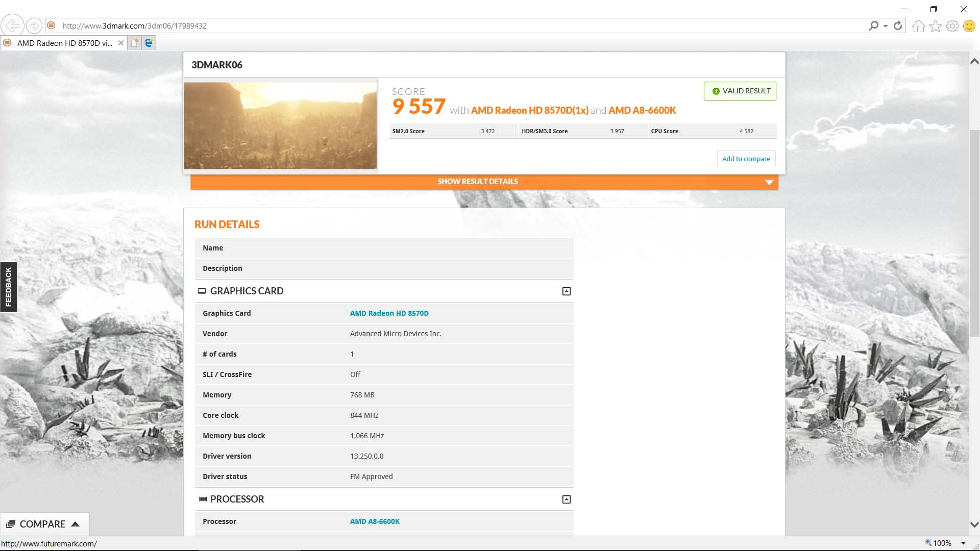Screen dimensions: 980x551
Task: Close the AMD Radeon HD 8570D tab
Action: tap(121, 43)
